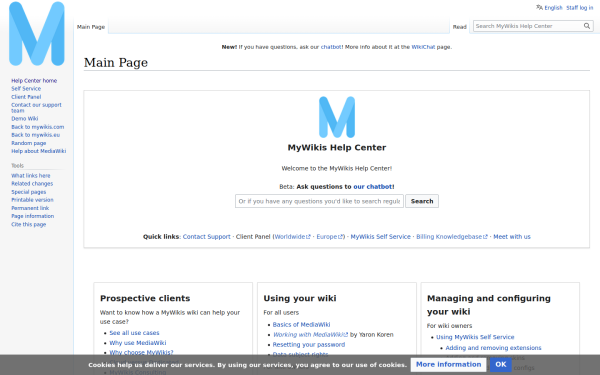600x375 pixels.
Task: Click Back to mywikis.com
Action: [38, 127]
